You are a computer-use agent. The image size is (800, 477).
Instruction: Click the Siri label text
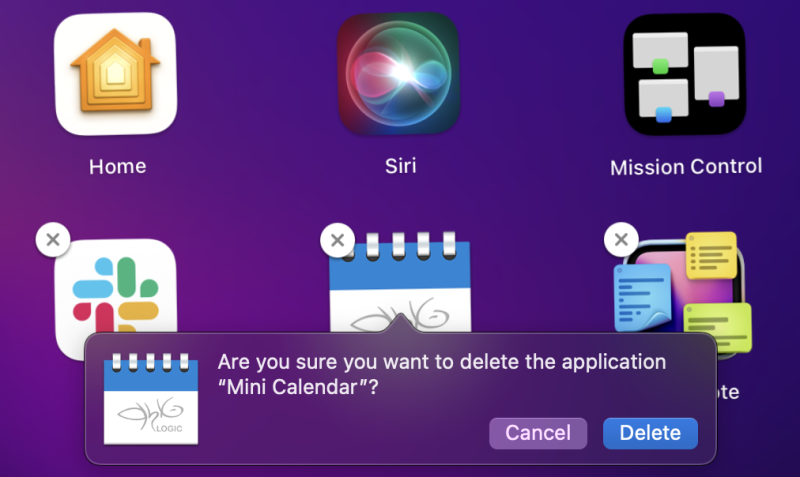pos(401,166)
